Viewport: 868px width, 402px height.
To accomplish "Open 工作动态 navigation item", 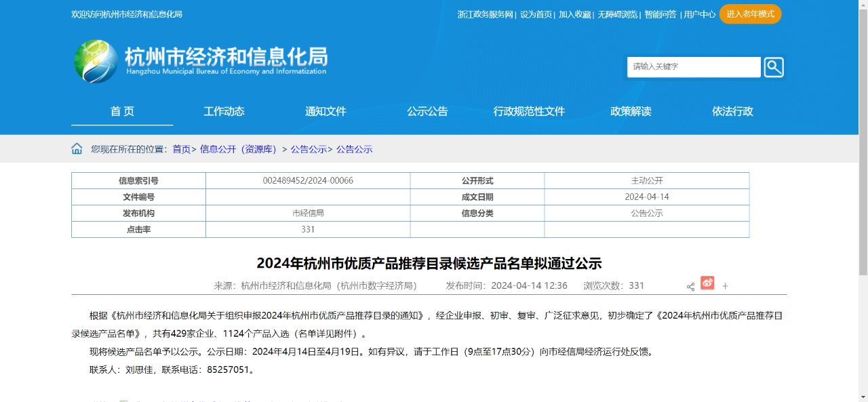I will [x=224, y=112].
